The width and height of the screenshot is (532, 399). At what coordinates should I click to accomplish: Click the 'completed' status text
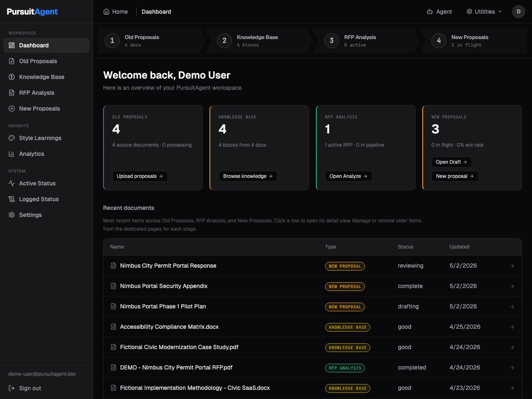point(412,367)
